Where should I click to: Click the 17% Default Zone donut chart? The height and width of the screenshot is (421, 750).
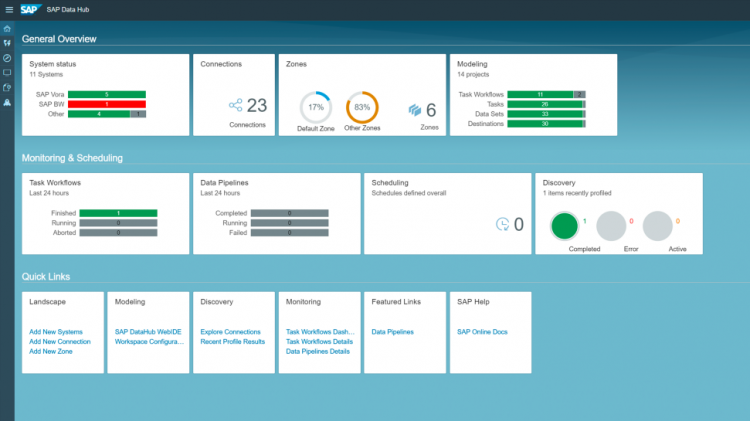316,107
